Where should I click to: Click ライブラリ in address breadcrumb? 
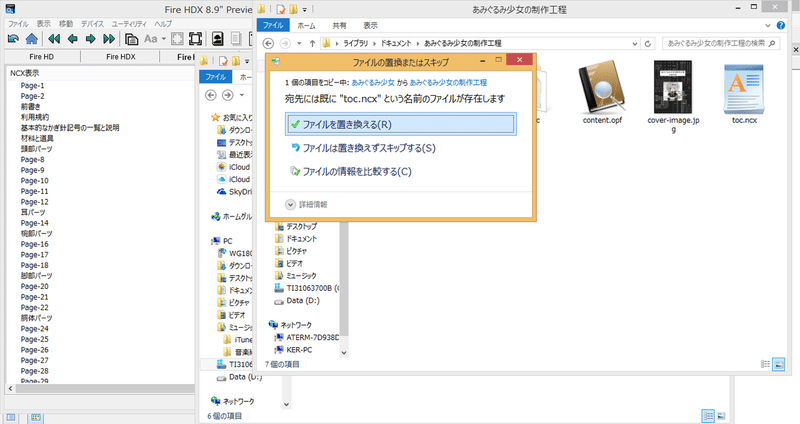[x=355, y=43]
